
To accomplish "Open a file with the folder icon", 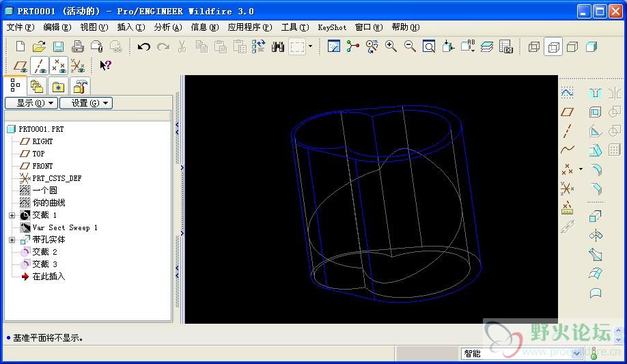I will (39, 47).
